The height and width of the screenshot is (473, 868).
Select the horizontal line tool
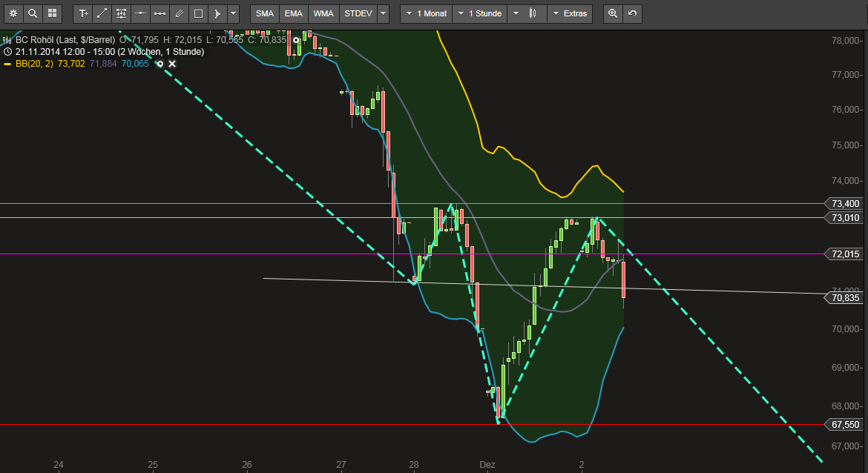(141, 13)
